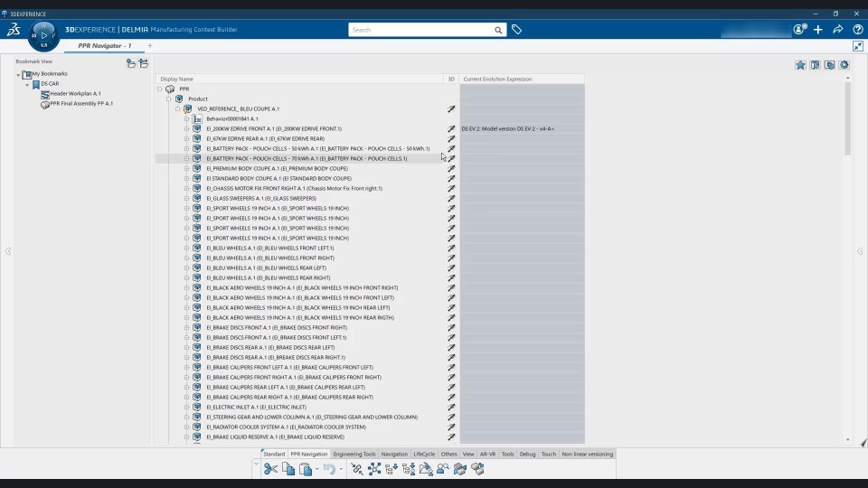
Task: Select Header Workplan A.1 bookmark
Action: click(x=75, y=93)
